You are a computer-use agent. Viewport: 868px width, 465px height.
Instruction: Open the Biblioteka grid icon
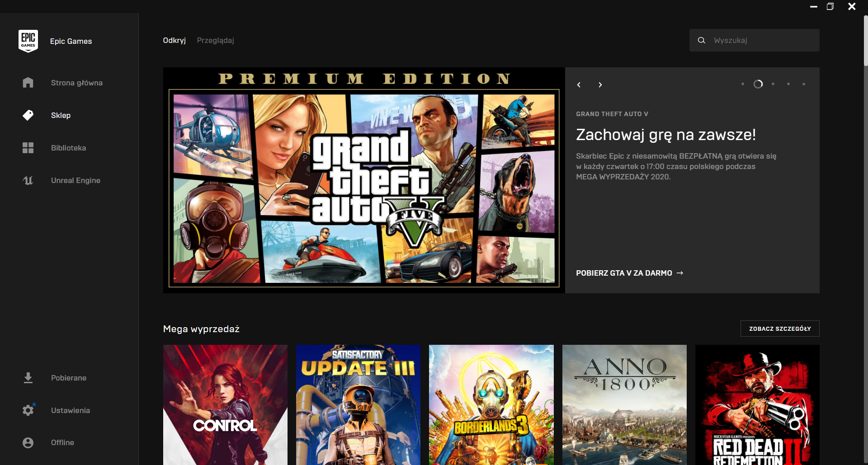pyautogui.click(x=28, y=148)
